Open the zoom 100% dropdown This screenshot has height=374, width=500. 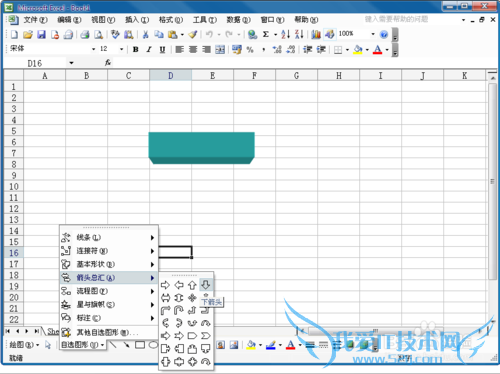point(373,34)
